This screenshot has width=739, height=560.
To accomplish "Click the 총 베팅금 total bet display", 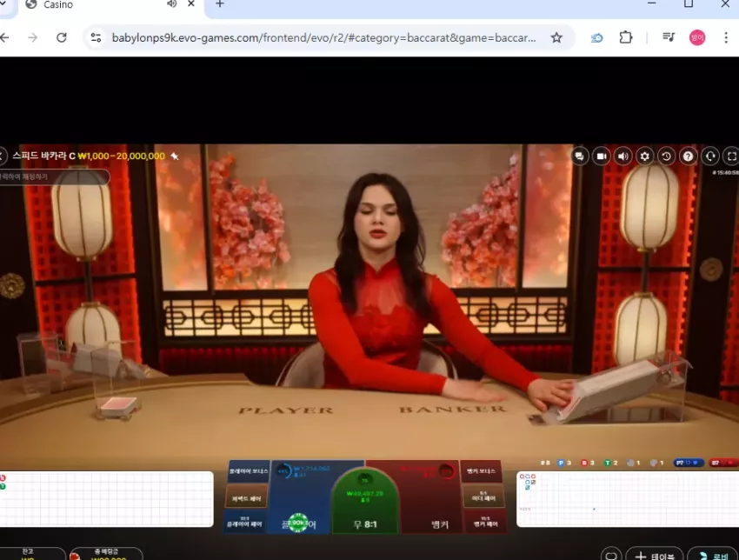I will tap(107, 554).
